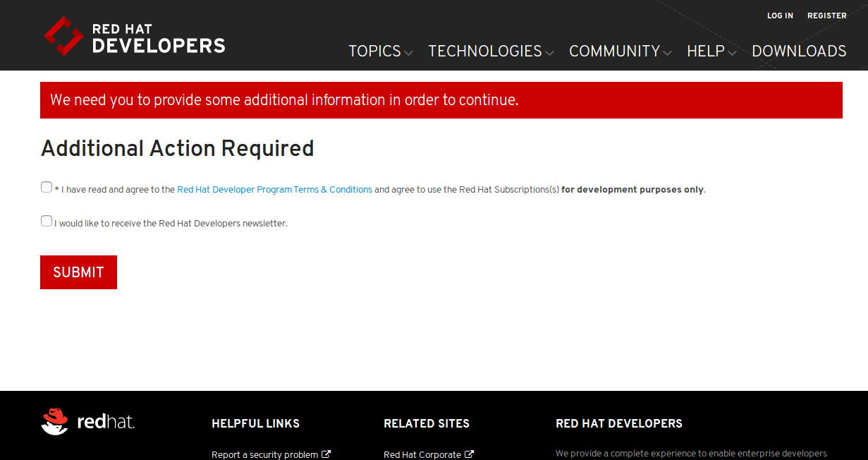Click external link icon beside Report a security problem
Screen dimensions: 868x460
[326, 454]
